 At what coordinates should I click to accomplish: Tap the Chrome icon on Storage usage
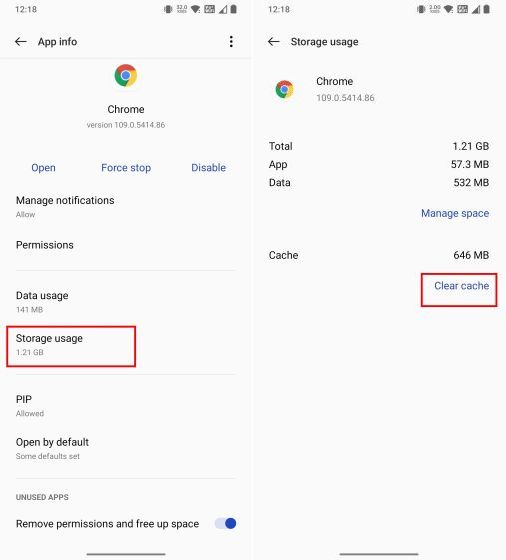[x=284, y=89]
